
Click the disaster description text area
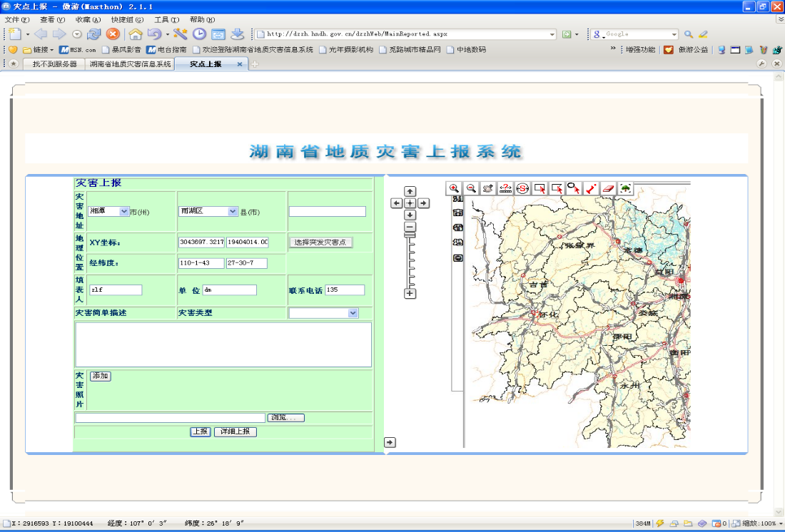pyautogui.click(x=223, y=344)
